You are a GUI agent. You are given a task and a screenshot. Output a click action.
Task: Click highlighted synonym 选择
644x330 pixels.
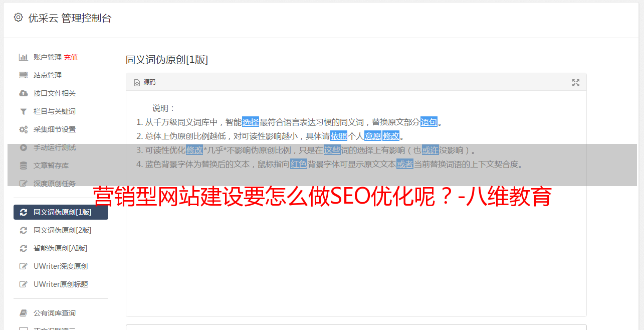[251, 122]
